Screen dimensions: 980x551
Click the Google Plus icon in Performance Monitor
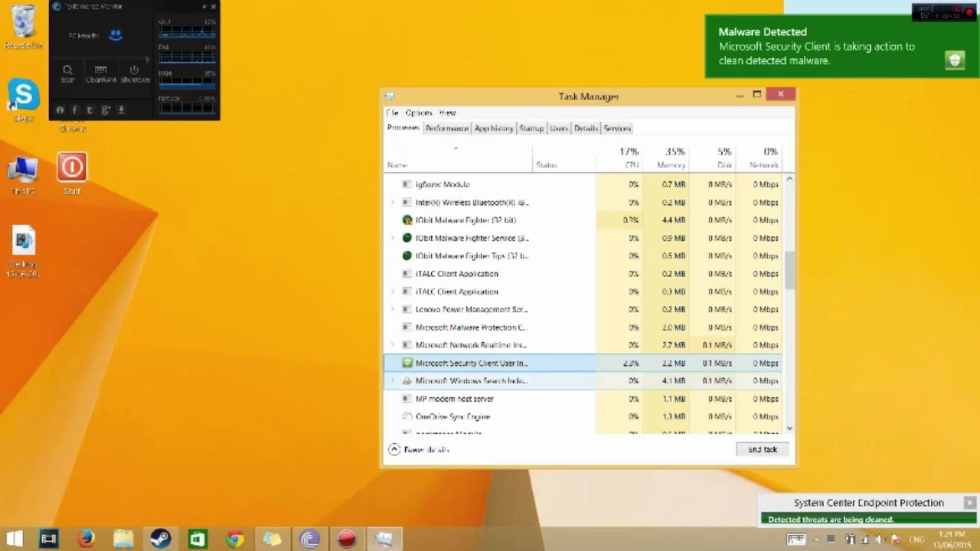pos(105,110)
